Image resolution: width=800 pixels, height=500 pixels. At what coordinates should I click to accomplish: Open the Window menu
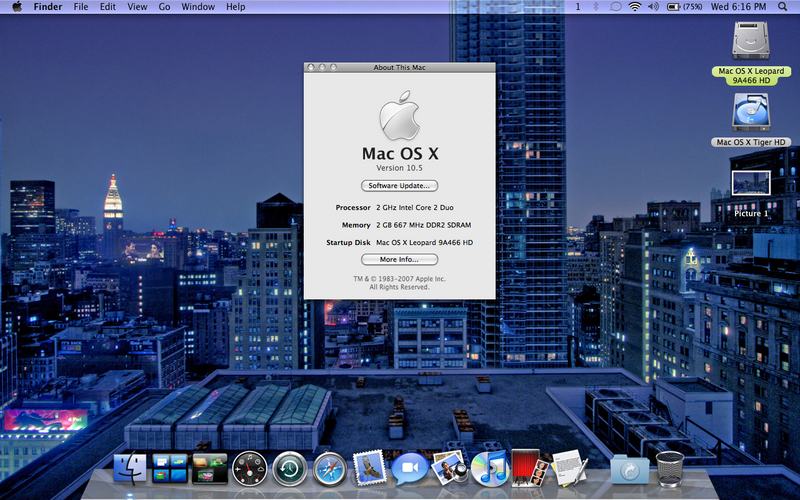point(198,7)
